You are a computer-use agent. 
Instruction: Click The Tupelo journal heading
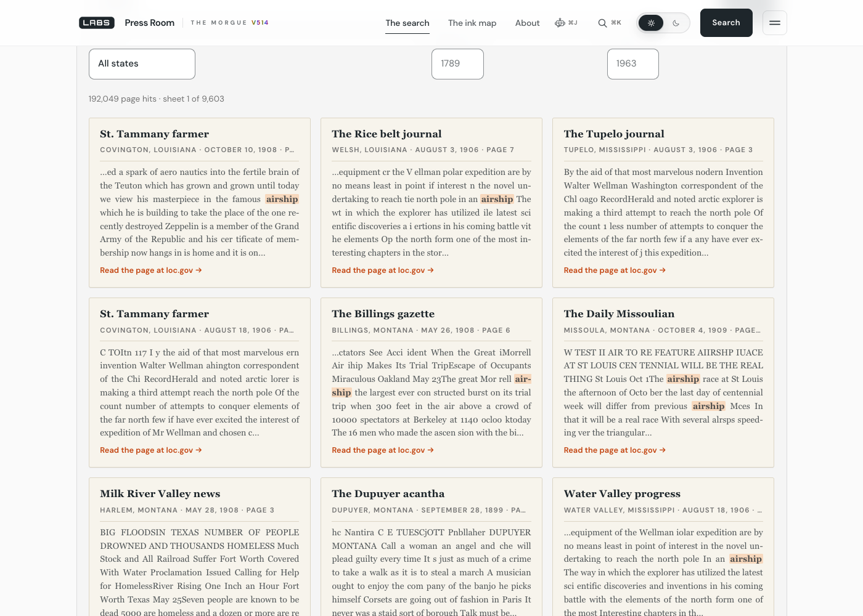pyautogui.click(x=614, y=134)
